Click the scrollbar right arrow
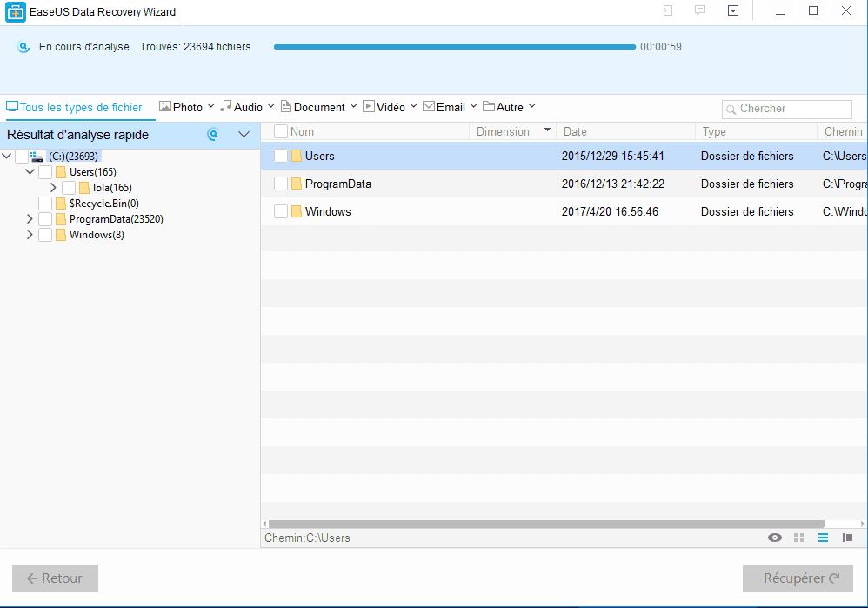868x608 pixels. tap(863, 524)
